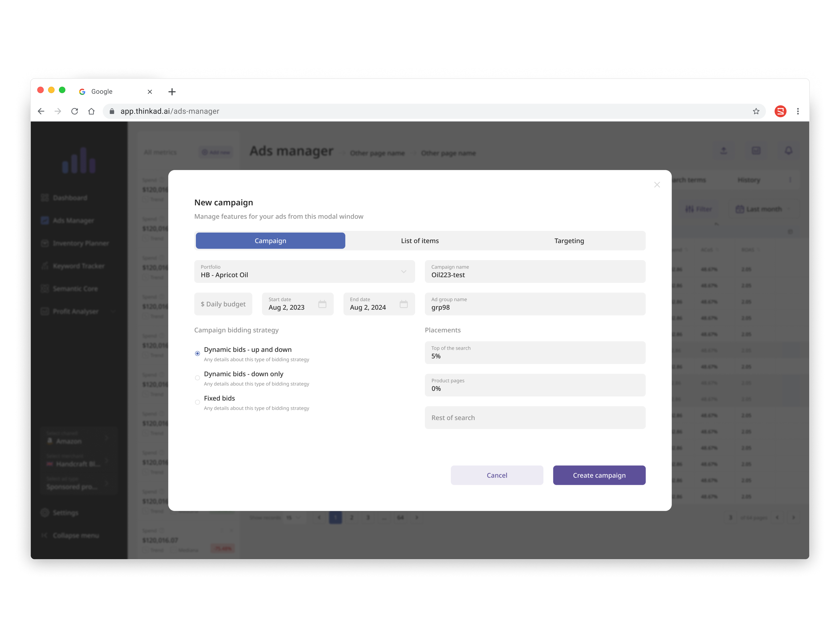Switch to the Campaign tab
Viewport: 840px width, 638px height.
pos(270,241)
